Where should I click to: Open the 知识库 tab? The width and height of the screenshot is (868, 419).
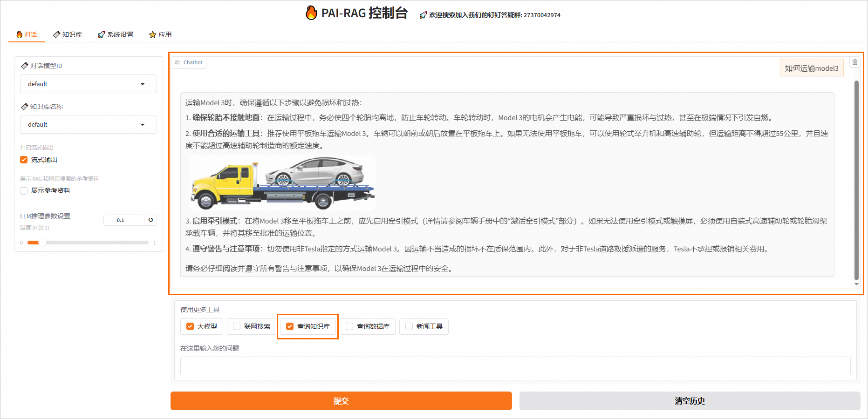[x=68, y=34]
